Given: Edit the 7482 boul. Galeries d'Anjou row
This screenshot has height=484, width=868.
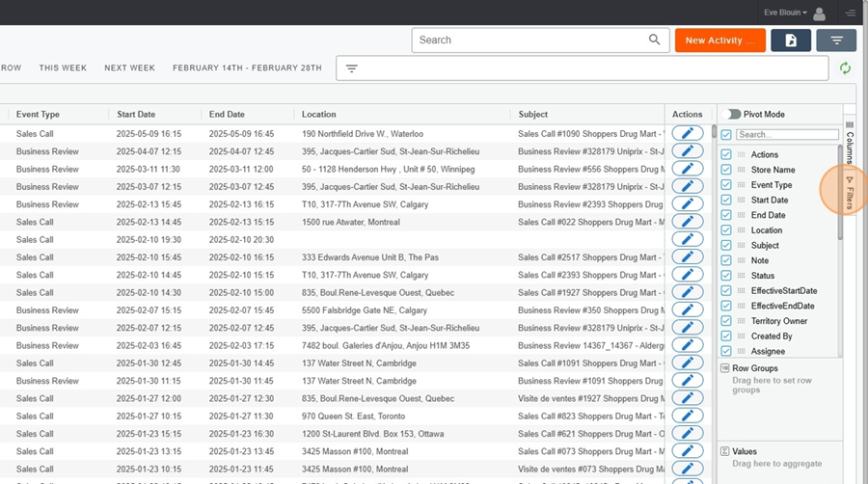Looking at the screenshot, I should (x=688, y=345).
